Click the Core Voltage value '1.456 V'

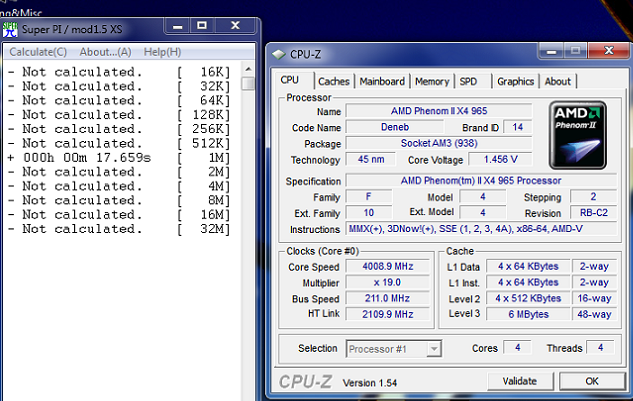click(x=500, y=160)
